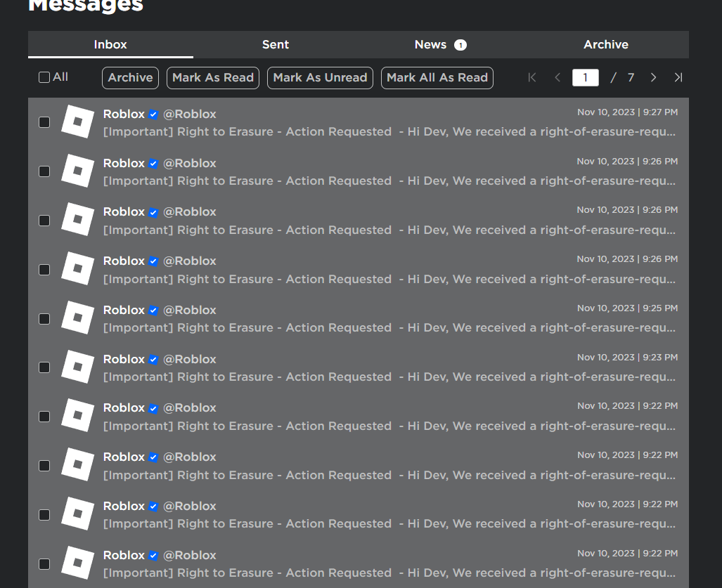Image resolution: width=722 pixels, height=588 pixels.
Task: Click the Roblox avatar on the 9:25 PM message
Action: tap(78, 318)
